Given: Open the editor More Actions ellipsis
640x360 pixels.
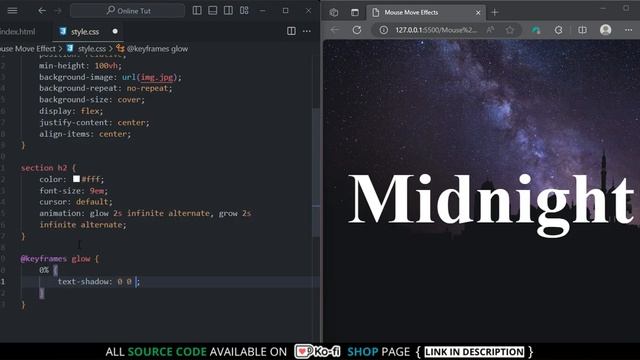Looking at the screenshot, I should tap(307, 31).
